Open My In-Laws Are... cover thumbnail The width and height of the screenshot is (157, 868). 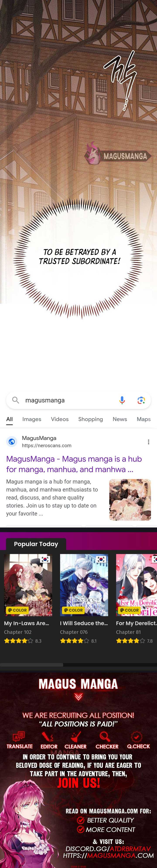pos(28,585)
